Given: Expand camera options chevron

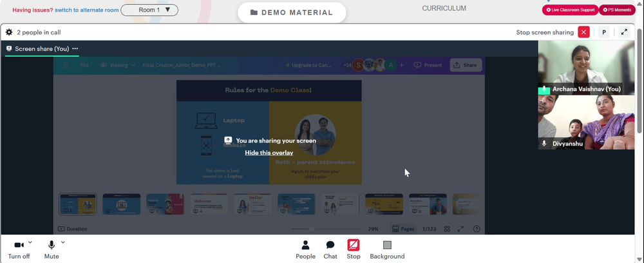Looking at the screenshot, I should click(x=30, y=242).
